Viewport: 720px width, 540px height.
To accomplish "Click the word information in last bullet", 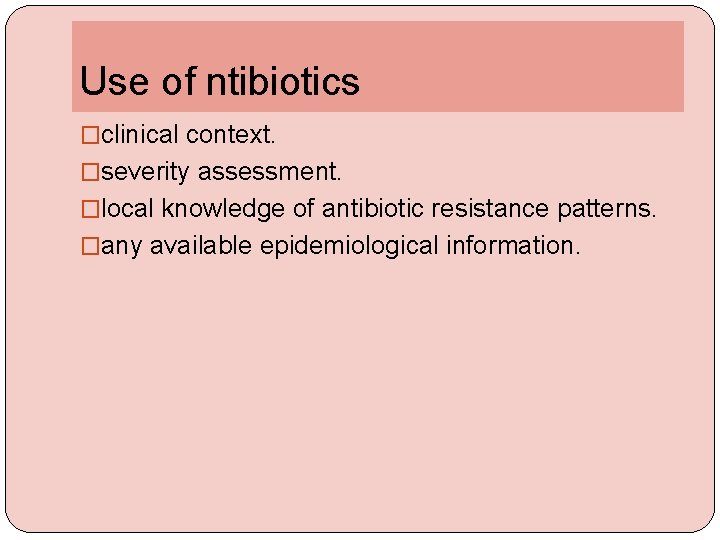I will 510,246.
